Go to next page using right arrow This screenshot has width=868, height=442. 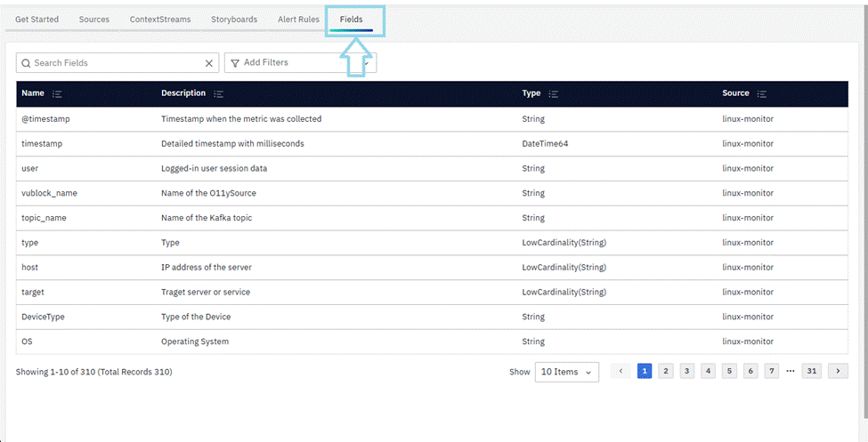tap(838, 372)
